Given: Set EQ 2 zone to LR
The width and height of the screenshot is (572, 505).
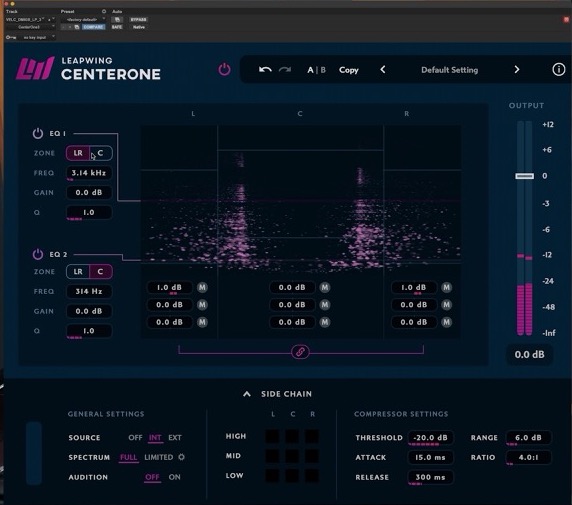Looking at the screenshot, I should [78, 271].
